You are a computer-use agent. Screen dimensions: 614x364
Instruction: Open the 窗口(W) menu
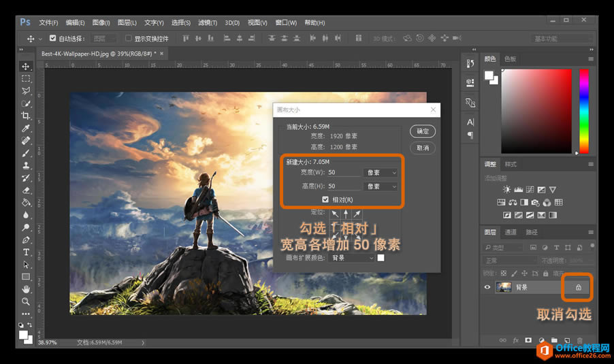point(286,22)
